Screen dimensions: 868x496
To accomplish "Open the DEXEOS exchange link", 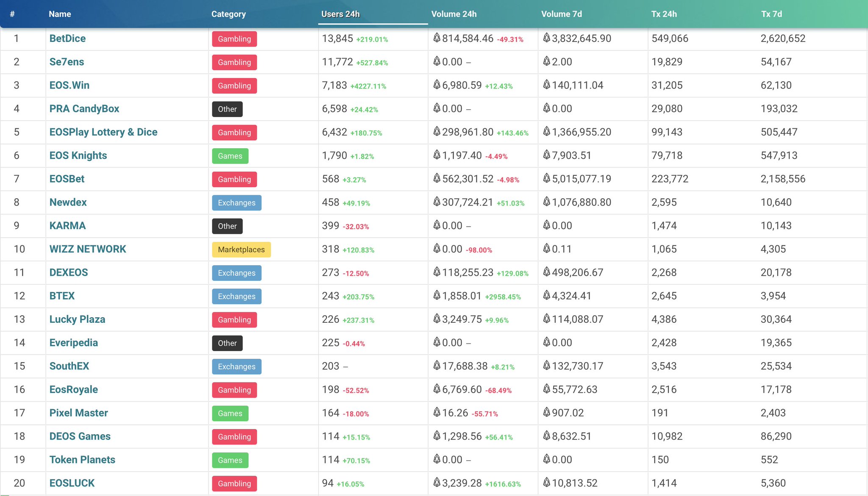I will pos(69,272).
